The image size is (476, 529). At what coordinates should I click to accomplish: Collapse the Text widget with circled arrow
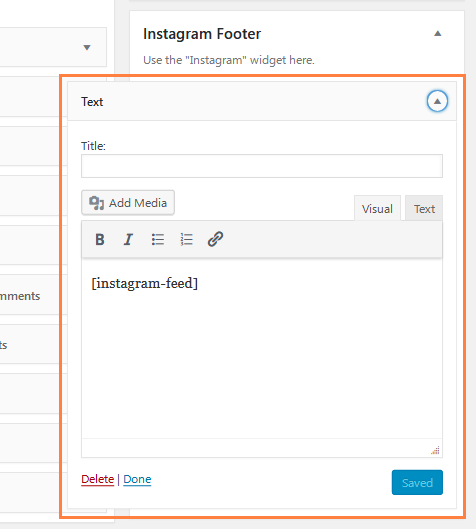click(437, 101)
